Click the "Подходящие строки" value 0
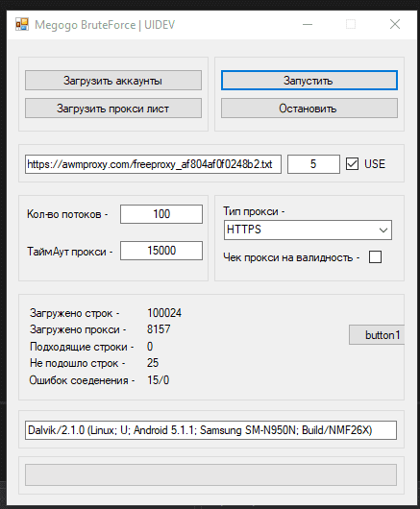The height and width of the screenshot is (509, 420). tap(150, 347)
